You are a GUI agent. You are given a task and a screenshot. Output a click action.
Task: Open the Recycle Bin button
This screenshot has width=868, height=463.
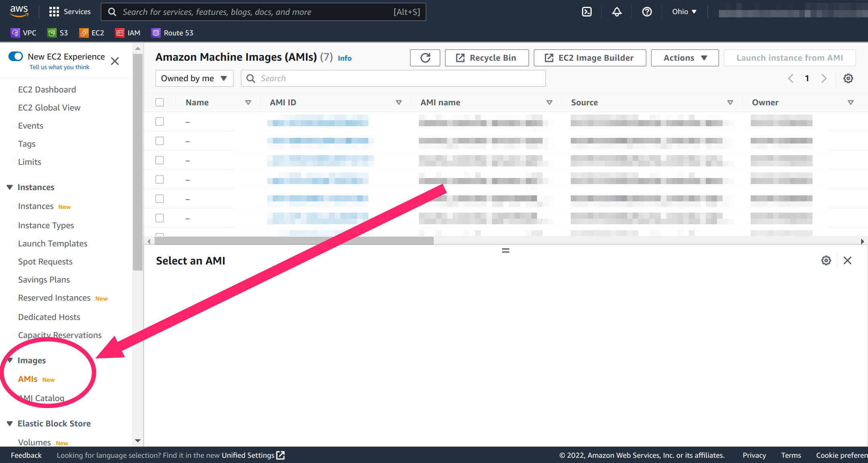[x=487, y=58]
